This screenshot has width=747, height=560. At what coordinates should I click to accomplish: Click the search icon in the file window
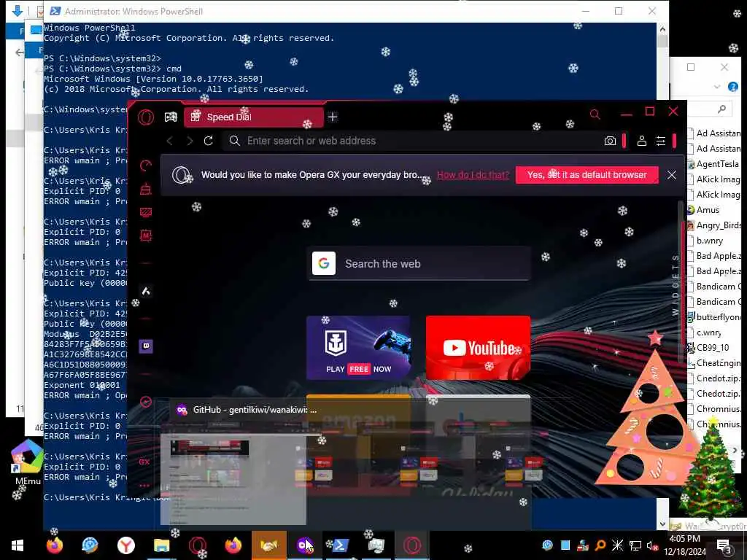[x=721, y=109]
